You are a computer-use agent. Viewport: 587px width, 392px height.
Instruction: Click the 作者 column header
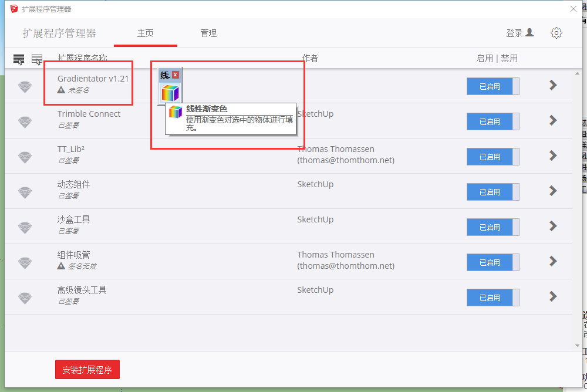click(310, 59)
